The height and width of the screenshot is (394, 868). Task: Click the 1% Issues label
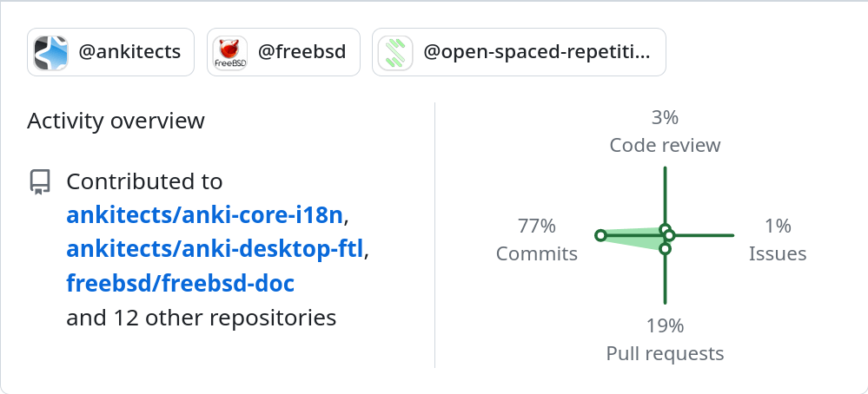(778, 240)
